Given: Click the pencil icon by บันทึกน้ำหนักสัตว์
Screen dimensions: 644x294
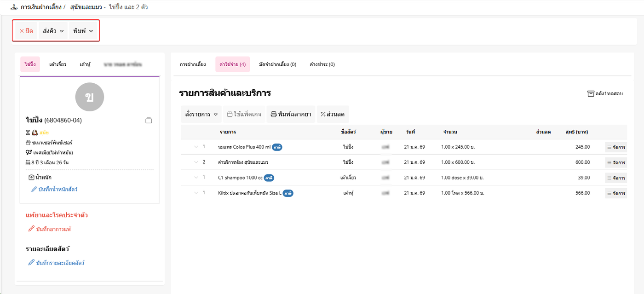Looking at the screenshot, I should coord(34,189).
